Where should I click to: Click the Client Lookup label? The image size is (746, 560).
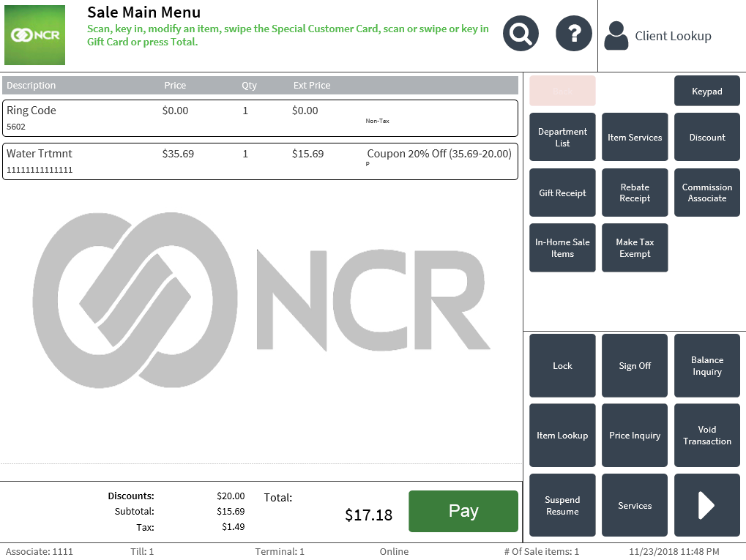[x=673, y=36]
